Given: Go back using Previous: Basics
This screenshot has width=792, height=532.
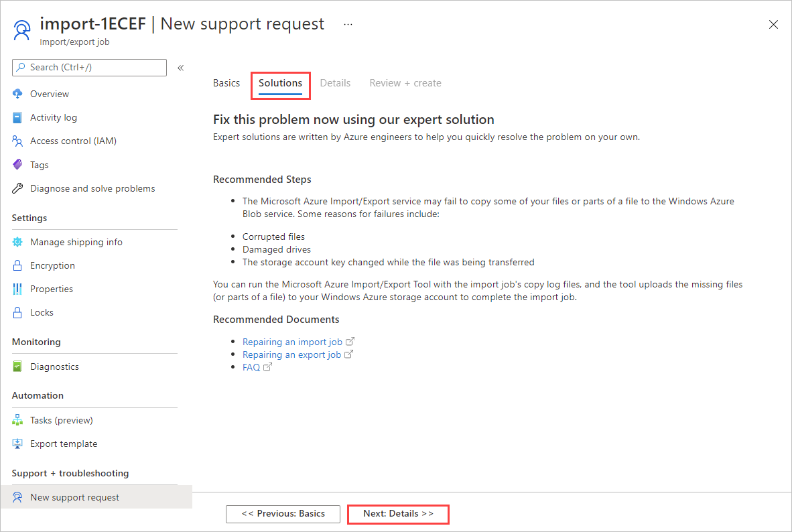Looking at the screenshot, I should coord(283,514).
